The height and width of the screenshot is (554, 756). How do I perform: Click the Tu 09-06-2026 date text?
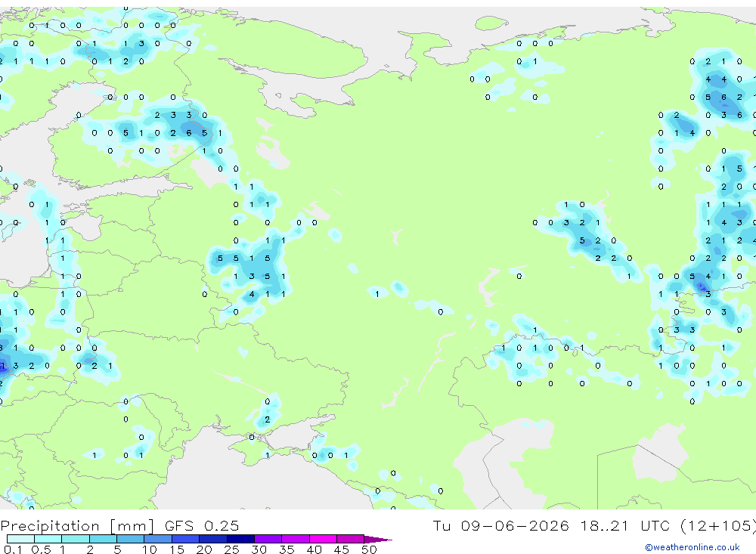[x=500, y=525]
